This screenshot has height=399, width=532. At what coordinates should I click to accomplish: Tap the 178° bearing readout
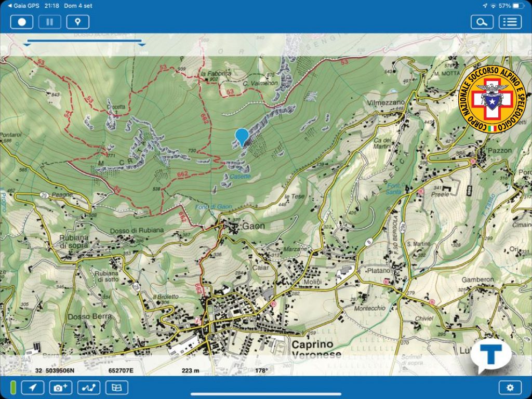click(262, 370)
